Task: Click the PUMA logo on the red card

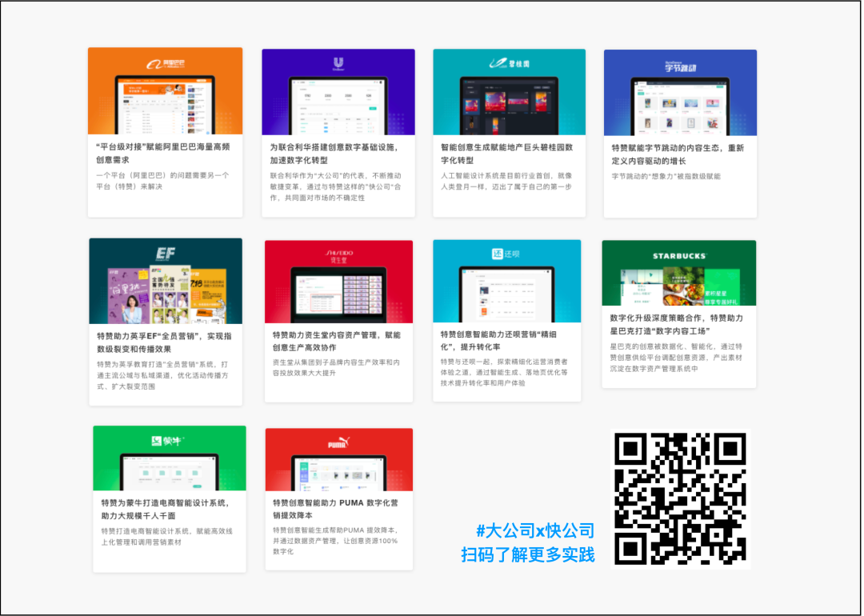Action: click(338, 444)
